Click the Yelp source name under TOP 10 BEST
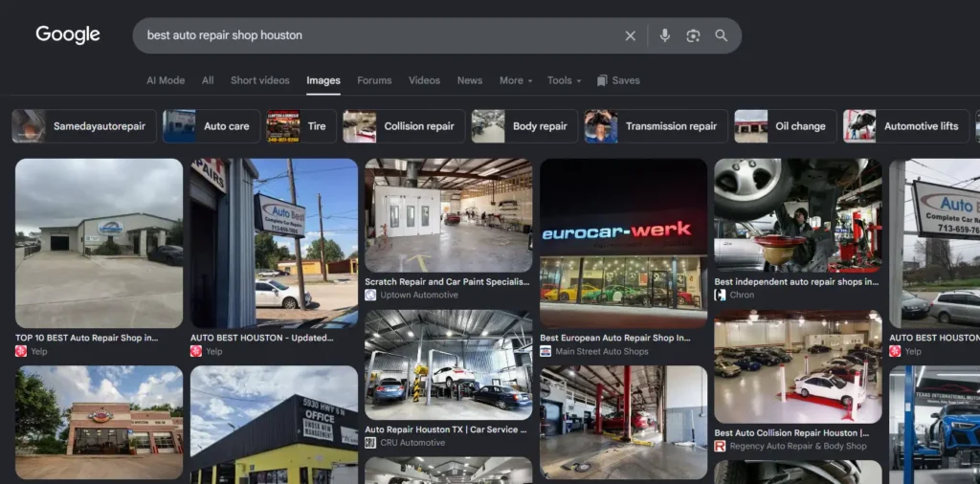This screenshot has width=980, height=484. pos(38,352)
